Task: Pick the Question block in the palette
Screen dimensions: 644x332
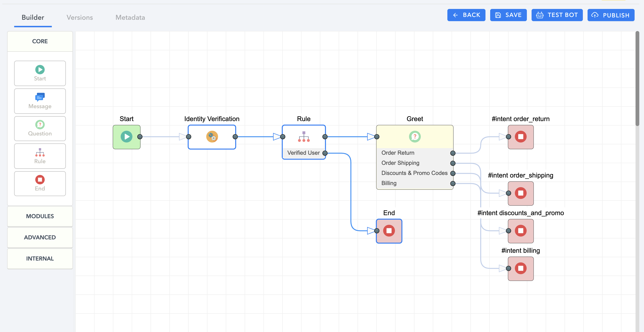Action: tap(40, 129)
